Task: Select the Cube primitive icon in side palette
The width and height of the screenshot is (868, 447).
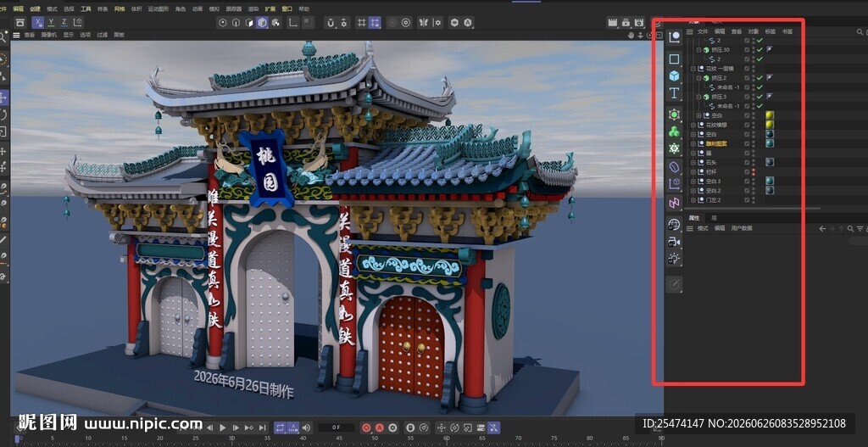Action: (x=674, y=75)
